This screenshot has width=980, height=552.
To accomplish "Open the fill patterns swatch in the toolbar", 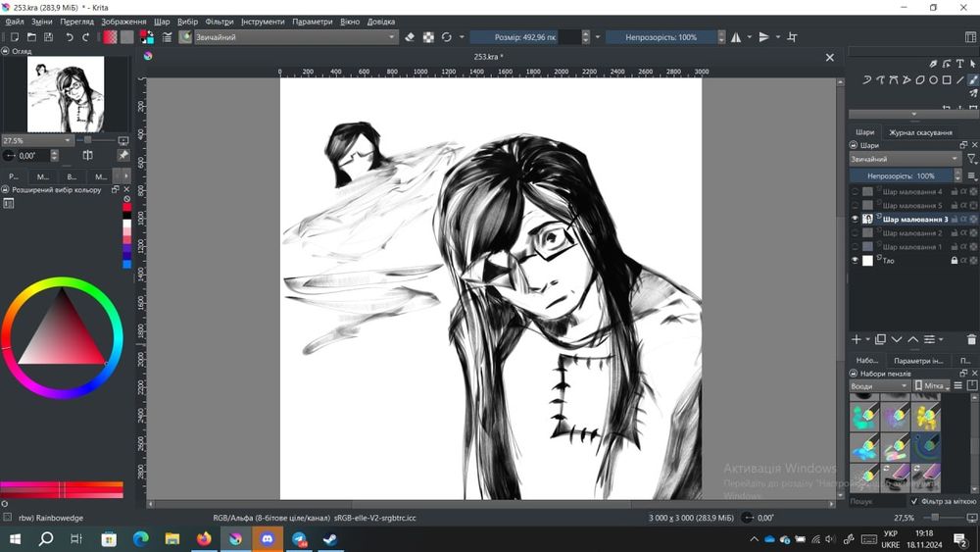I will pos(126,37).
